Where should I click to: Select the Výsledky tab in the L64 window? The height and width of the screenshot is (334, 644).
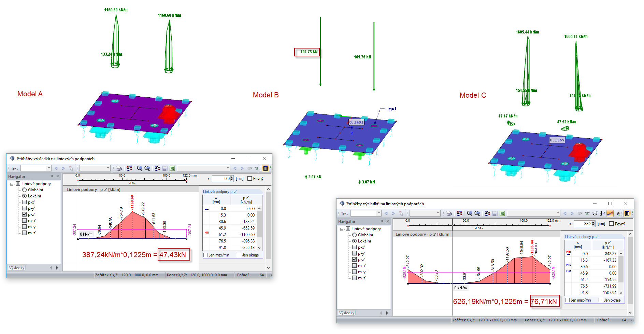347,313
